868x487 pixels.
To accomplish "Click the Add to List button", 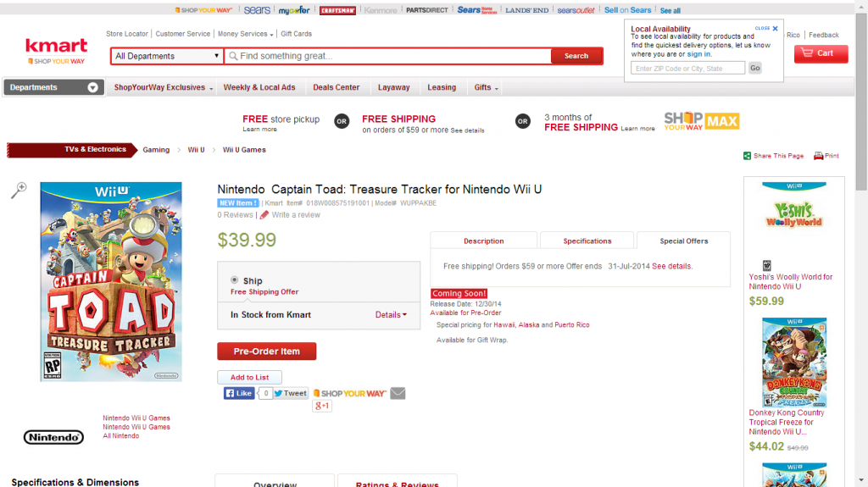I will pos(249,378).
